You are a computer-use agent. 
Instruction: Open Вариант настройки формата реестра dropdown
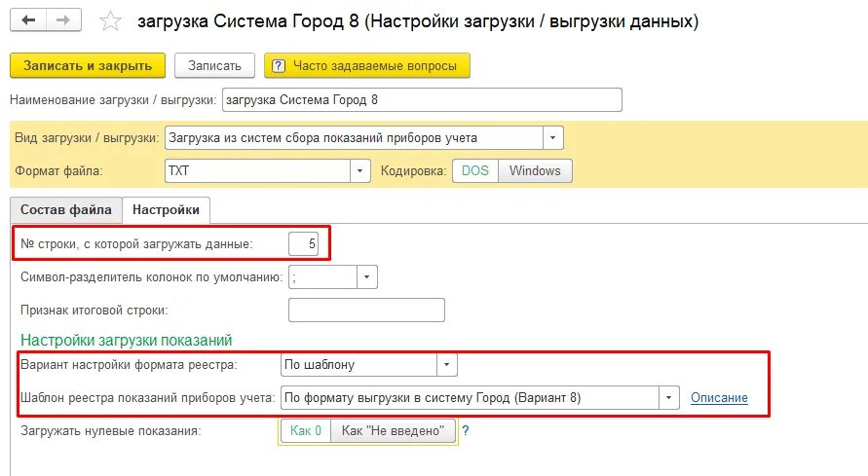pos(446,365)
